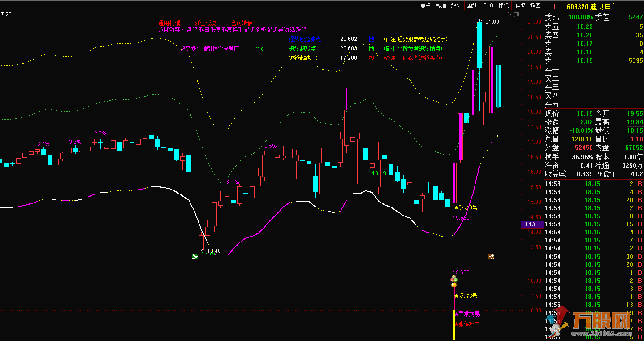The width and height of the screenshot is (644, 341).
Task: Click the 卖四 18.20 order row
Action: click(x=593, y=35)
